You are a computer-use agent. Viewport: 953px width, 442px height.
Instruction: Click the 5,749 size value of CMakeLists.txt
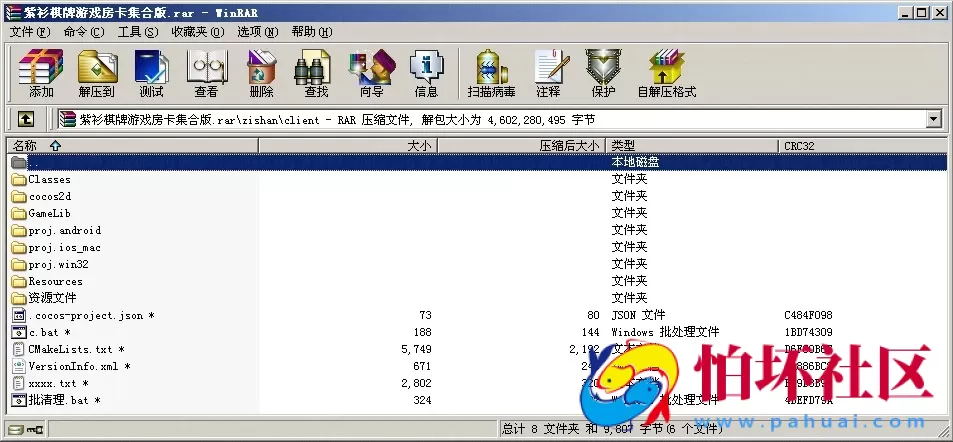[416, 350]
